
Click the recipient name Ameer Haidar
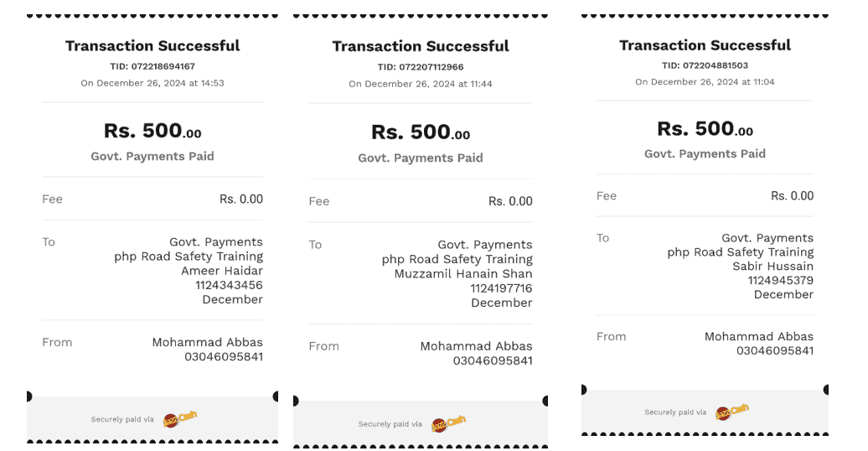click(x=222, y=271)
